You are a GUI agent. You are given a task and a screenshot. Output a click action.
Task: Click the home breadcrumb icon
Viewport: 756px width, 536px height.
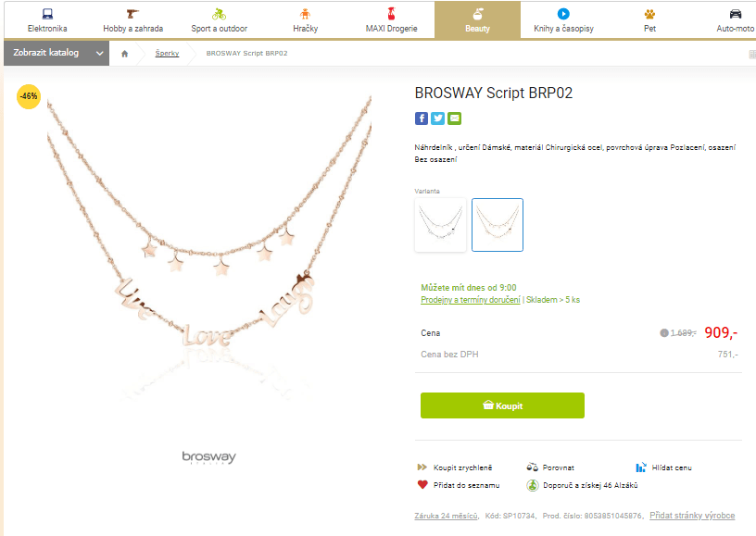[x=125, y=54]
